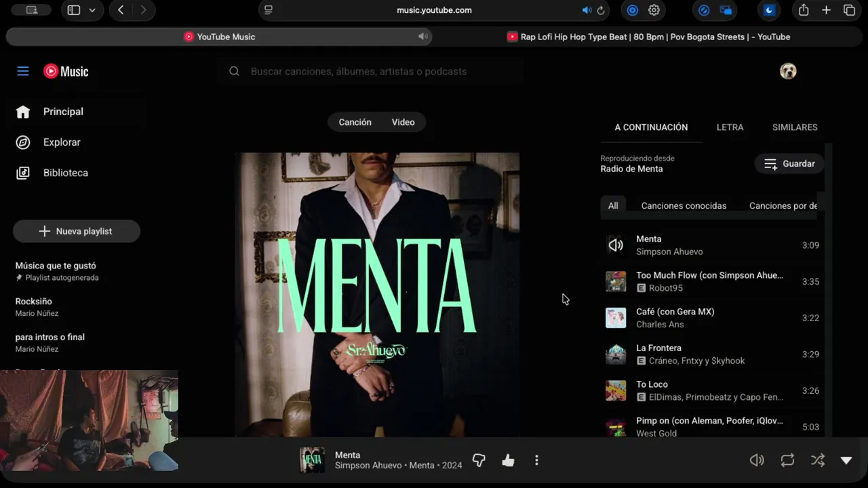
Task: Click the Principal sidebar label
Action: [x=63, y=112]
